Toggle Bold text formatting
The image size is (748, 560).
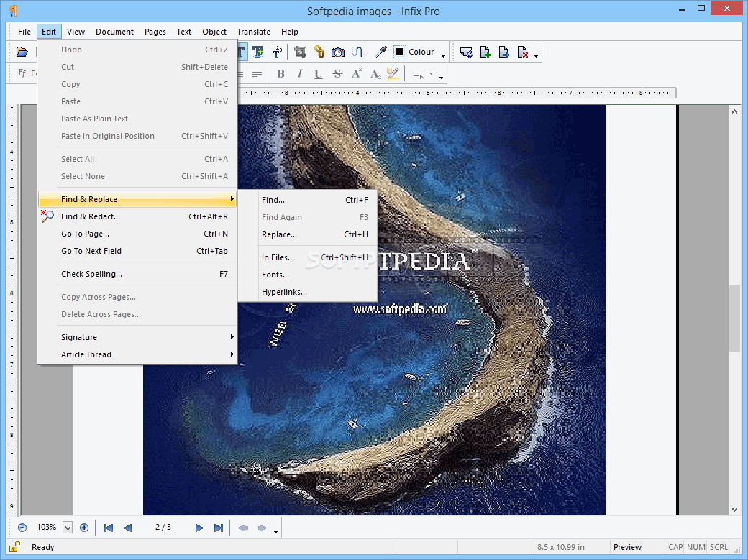[281, 73]
